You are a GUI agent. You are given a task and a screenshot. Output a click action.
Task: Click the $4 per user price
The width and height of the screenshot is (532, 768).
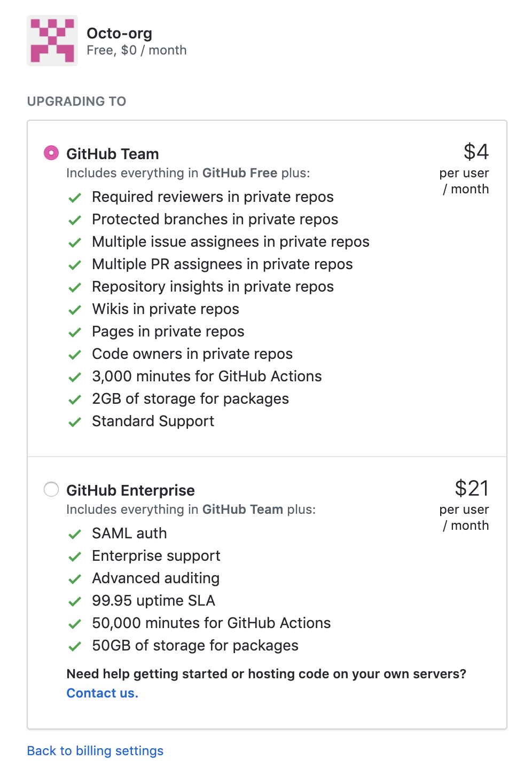coord(475,152)
